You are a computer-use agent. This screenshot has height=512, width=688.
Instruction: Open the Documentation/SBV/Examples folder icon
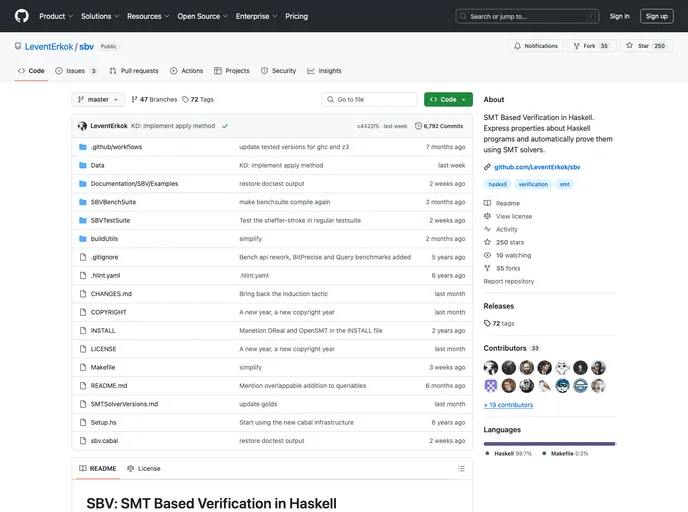coord(82,184)
